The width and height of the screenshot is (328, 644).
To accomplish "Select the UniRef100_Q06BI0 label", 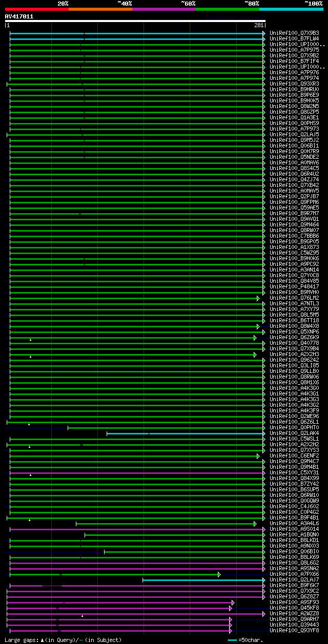I will (x=294, y=552).
